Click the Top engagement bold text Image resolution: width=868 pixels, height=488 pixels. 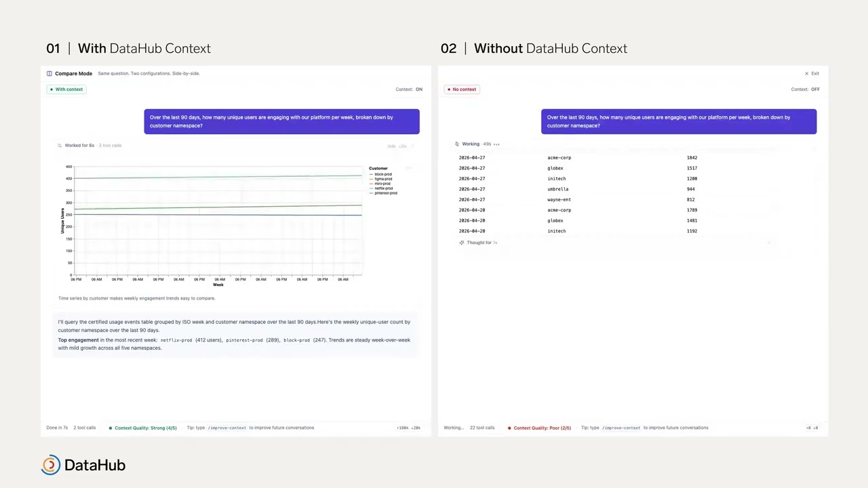[x=78, y=340]
